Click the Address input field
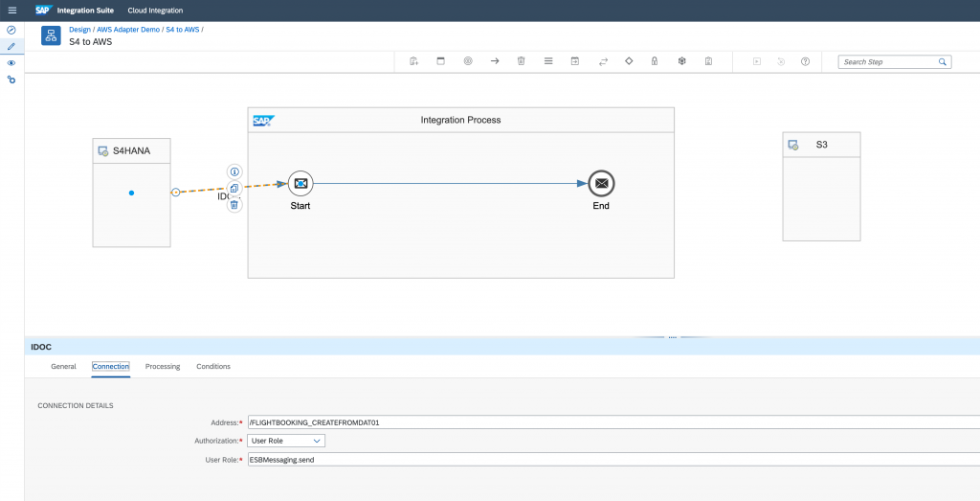 point(613,422)
